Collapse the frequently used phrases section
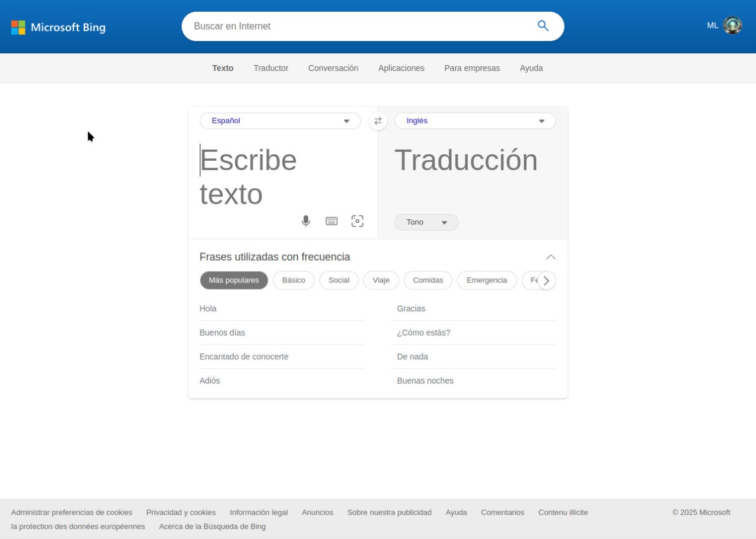Viewport: 756px width, 539px height. click(x=550, y=257)
